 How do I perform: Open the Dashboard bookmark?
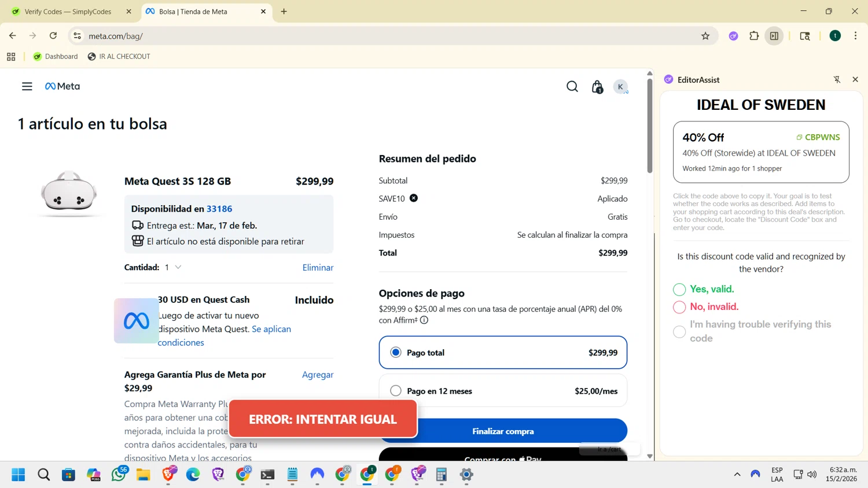[x=56, y=57]
